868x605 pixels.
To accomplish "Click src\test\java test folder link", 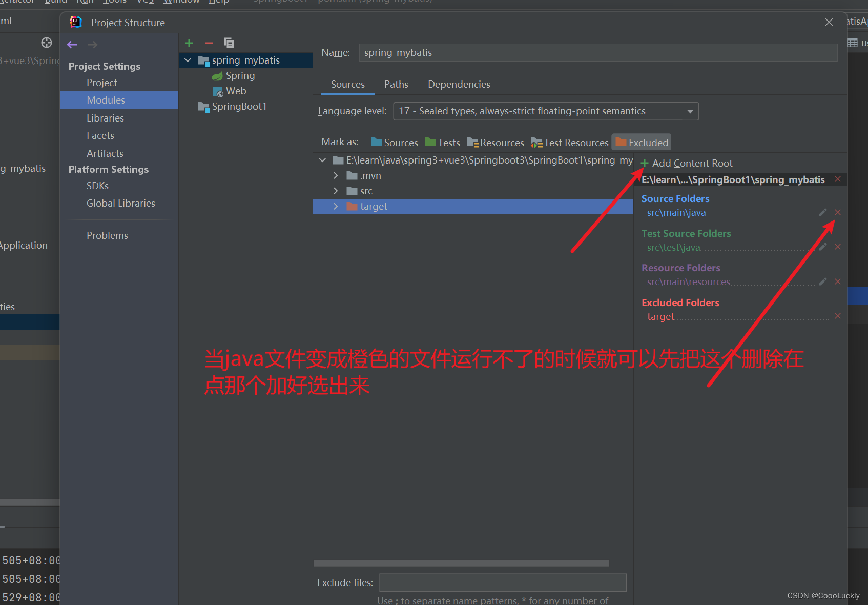I will (673, 247).
